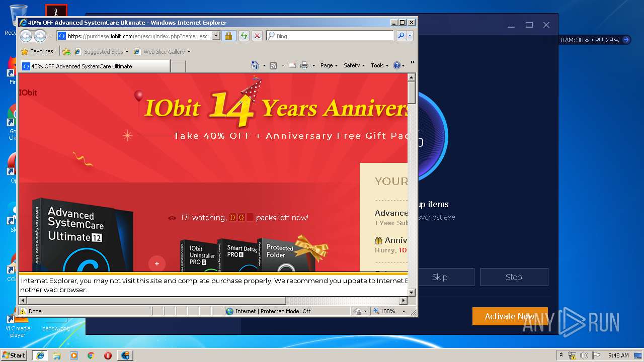Click Activate Now in the IObit window

pyautogui.click(x=510, y=316)
